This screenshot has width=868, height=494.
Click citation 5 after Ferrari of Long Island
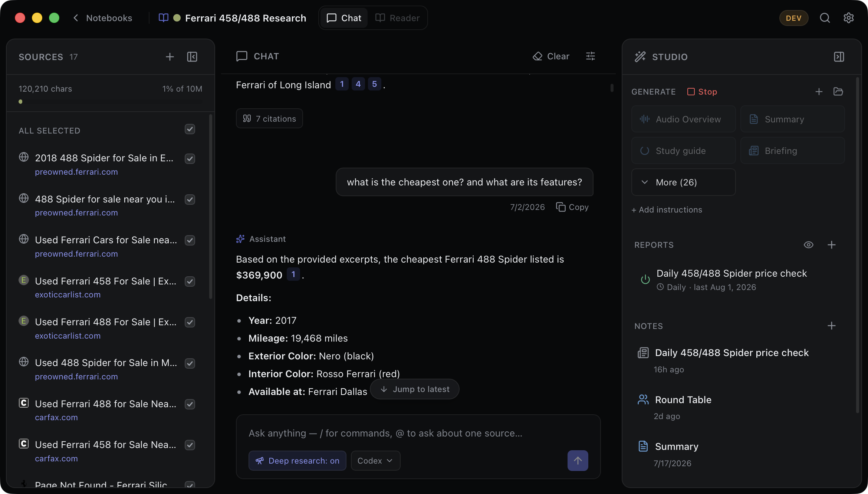[x=375, y=84]
